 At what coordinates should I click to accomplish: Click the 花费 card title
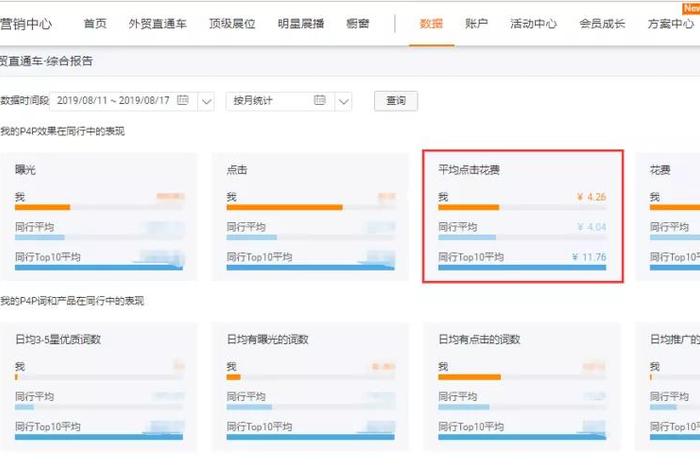tap(660, 170)
